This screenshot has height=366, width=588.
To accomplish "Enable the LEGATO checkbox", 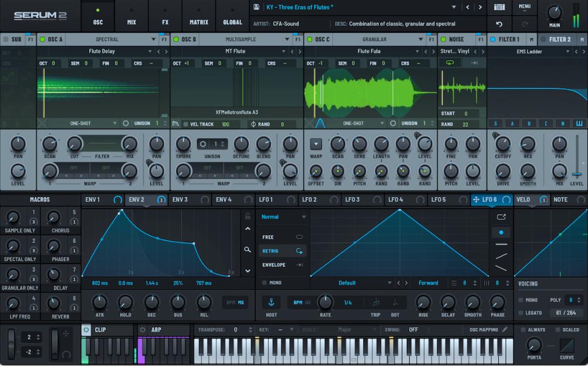I will 521,313.
